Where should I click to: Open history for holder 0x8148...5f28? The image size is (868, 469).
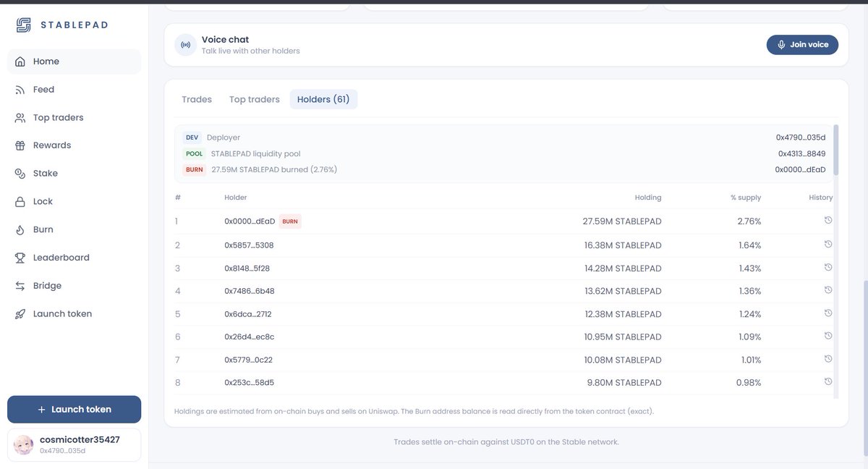[x=828, y=267]
